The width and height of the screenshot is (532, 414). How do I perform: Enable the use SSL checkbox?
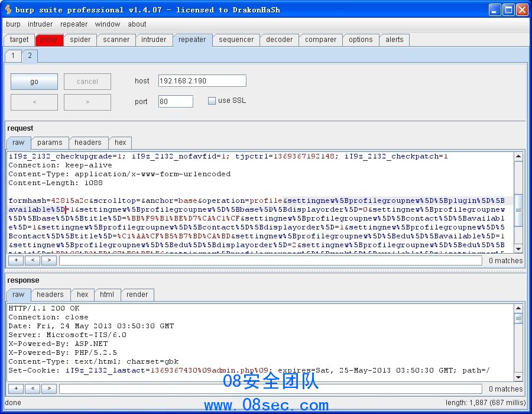tap(212, 101)
